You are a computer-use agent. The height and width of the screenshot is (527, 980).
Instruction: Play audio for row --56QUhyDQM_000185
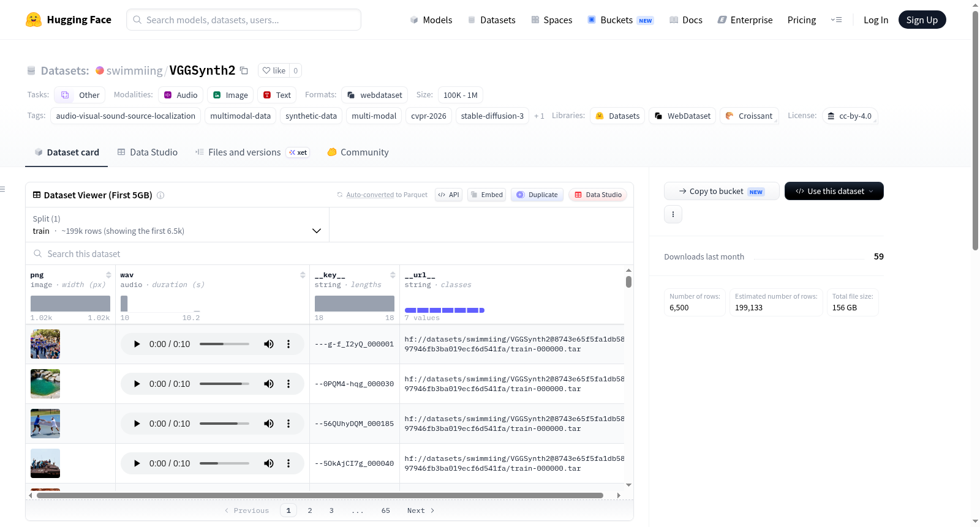pyautogui.click(x=137, y=424)
